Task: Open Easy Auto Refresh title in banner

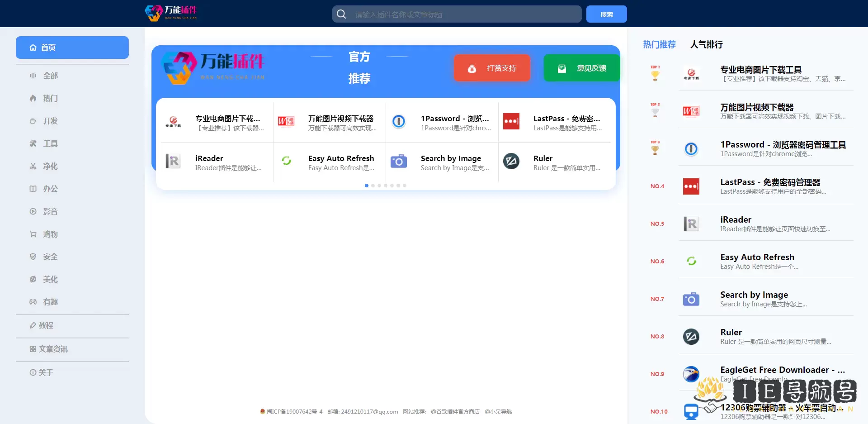Action: point(341,158)
